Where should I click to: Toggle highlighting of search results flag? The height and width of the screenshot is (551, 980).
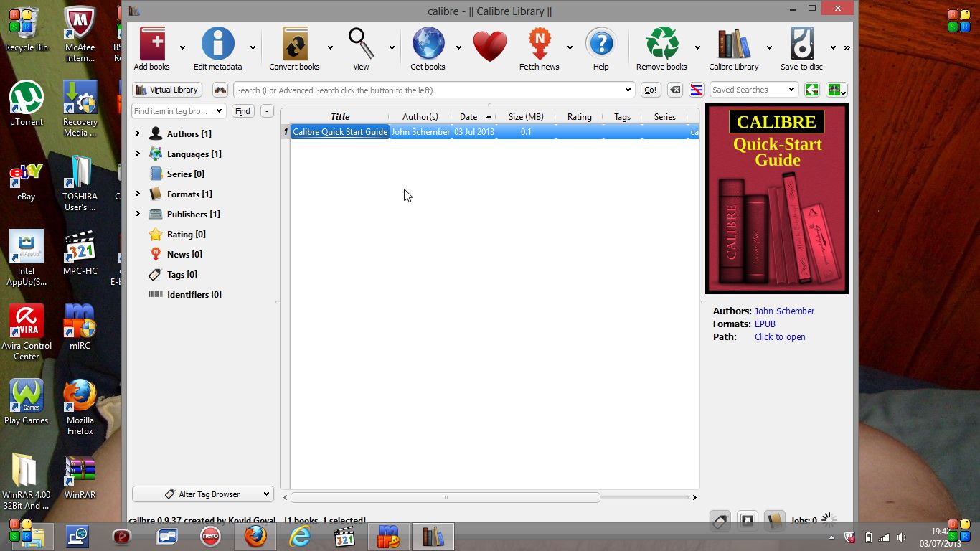pyautogui.click(x=696, y=90)
